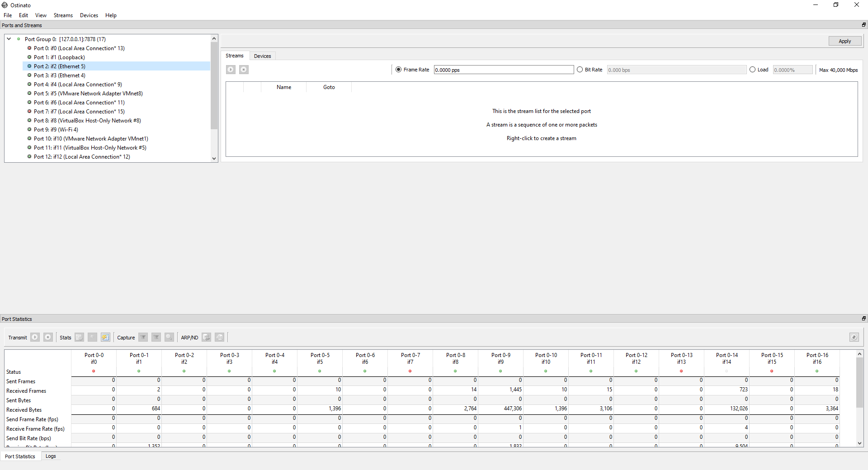This screenshot has width=868, height=470.
Task: Float the Ports and Streams dock panel
Action: 863,25
